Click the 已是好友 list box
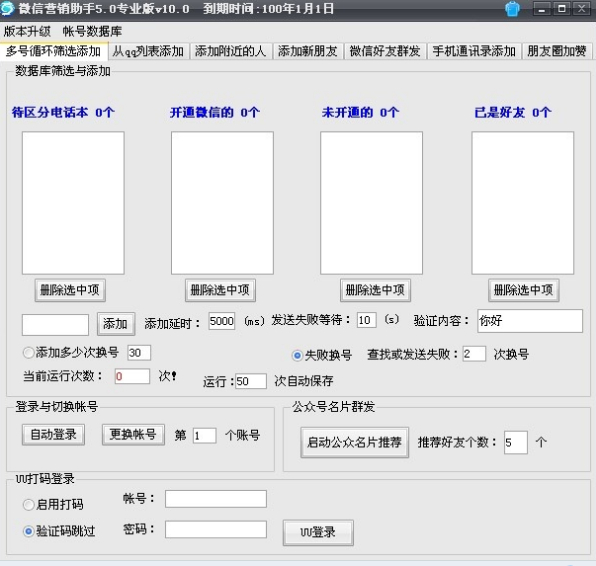Viewport: 596px width, 566px height. [523, 203]
